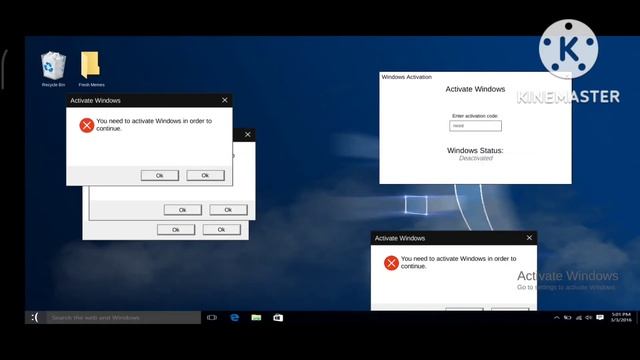The image size is (640, 360).
Task: Click the "Enter activation code:" label
Action: click(x=475, y=116)
